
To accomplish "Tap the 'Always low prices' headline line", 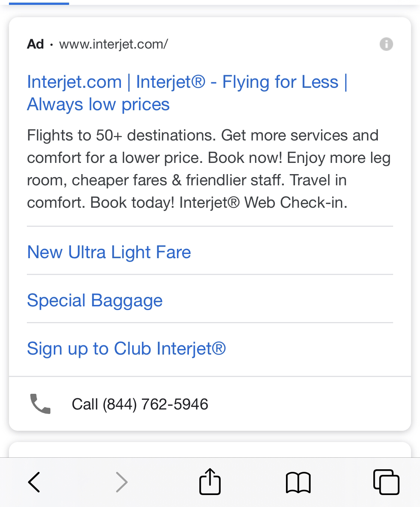I will [x=98, y=104].
